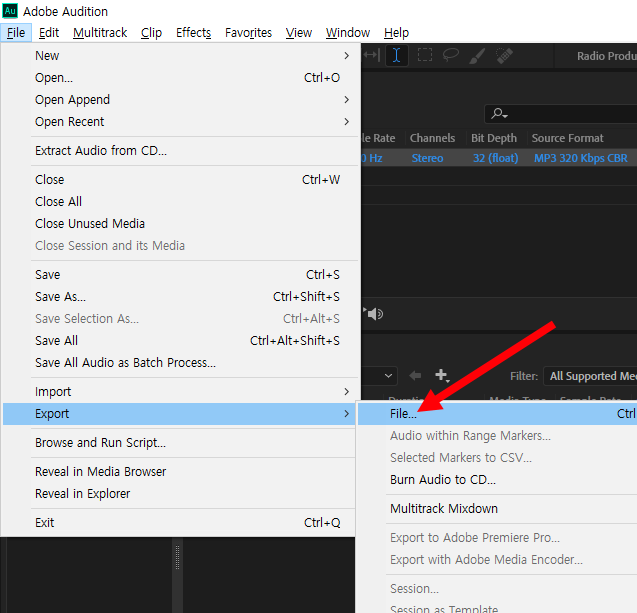The height and width of the screenshot is (613, 637).
Task: Open the Media Browser location dropdown
Action: click(x=379, y=375)
